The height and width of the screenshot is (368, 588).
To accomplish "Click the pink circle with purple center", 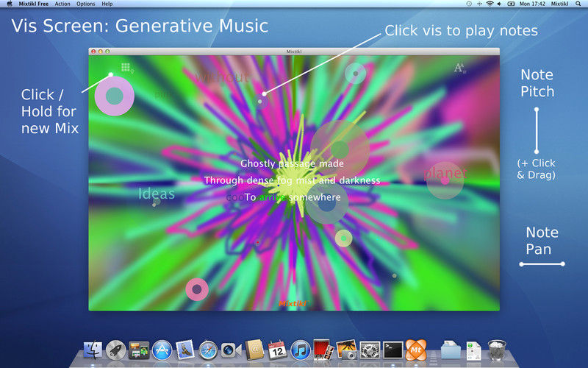I will tap(197, 289).
